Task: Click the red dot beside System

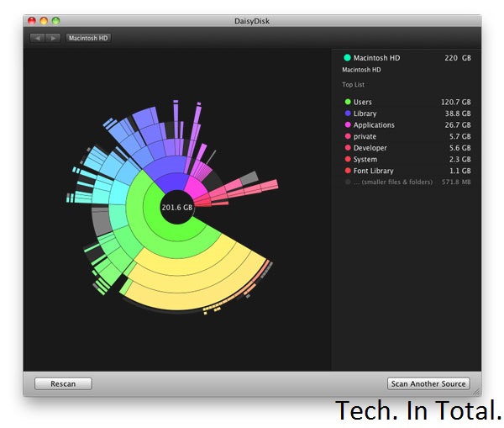Action: coord(348,159)
